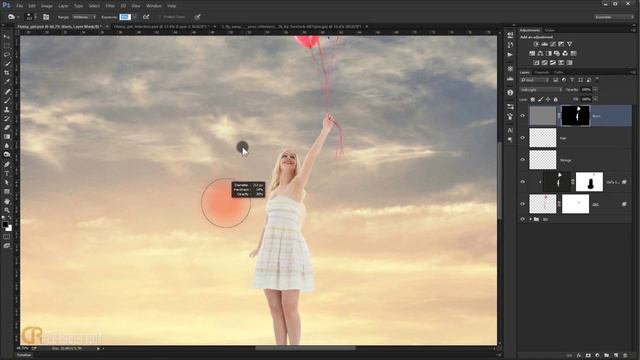Toggle the Brush panel from options bar
Image resolution: width=640 pixels, height=360 pixels.
click(46, 17)
